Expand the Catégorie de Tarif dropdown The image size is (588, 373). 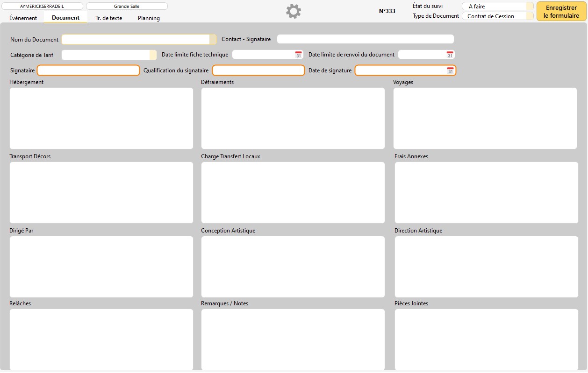(x=153, y=55)
